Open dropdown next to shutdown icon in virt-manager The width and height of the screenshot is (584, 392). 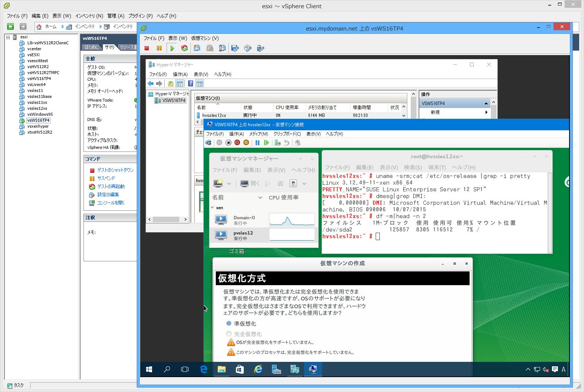coord(304,184)
